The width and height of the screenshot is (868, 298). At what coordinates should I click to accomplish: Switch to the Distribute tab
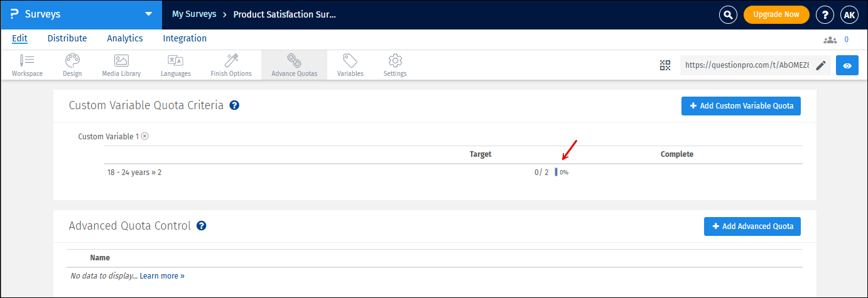click(67, 38)
